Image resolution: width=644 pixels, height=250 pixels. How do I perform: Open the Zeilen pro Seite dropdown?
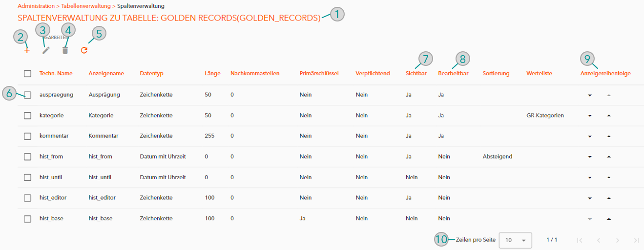point(515,240)
